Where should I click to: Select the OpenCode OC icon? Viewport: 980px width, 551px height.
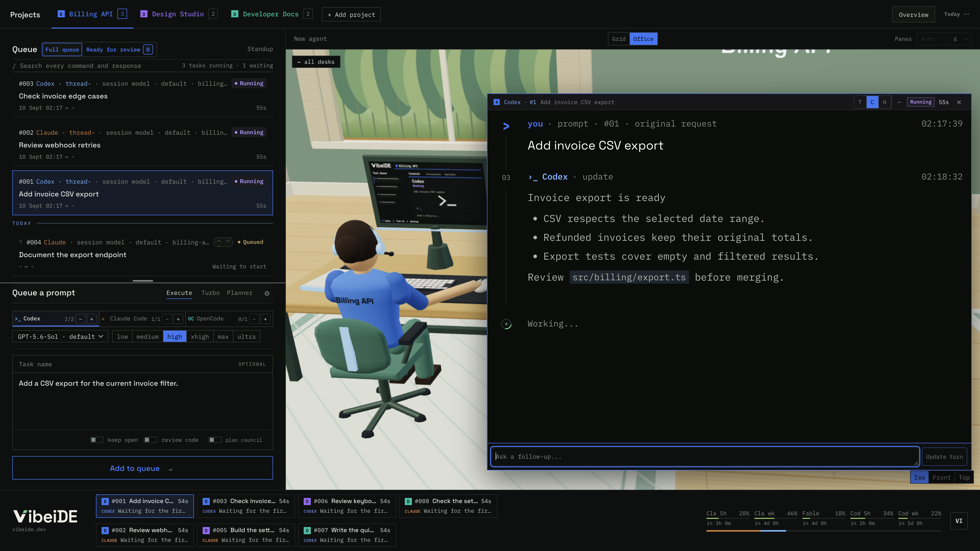[191, 319]
